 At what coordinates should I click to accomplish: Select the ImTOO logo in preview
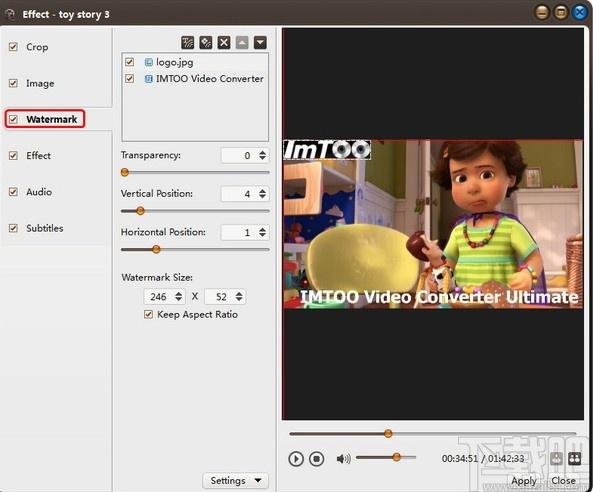point(327,150)
